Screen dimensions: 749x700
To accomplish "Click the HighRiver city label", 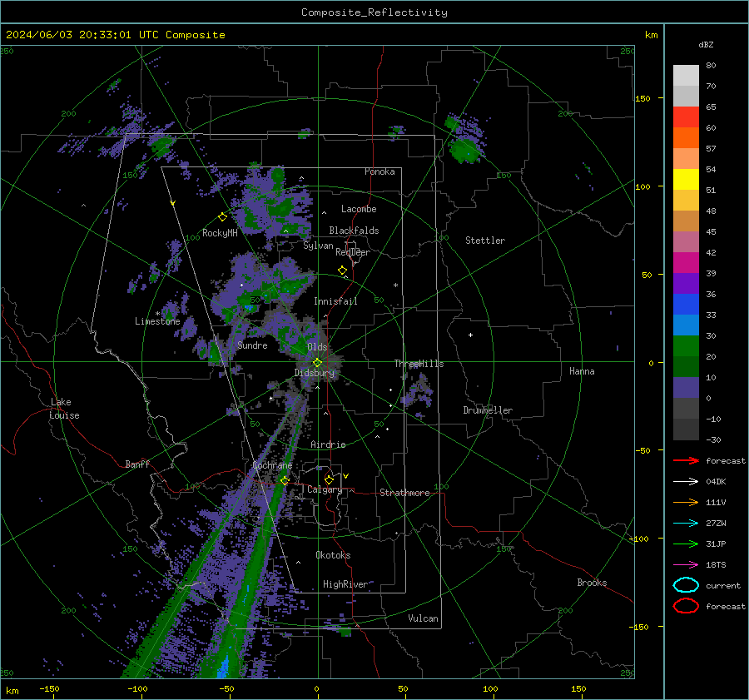I will (345, 584).
